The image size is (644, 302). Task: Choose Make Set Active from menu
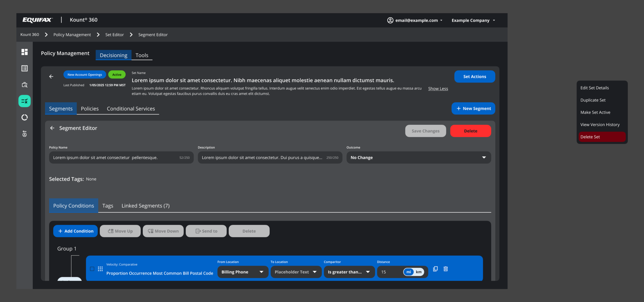pyautogui.click(x=602, y=112)
